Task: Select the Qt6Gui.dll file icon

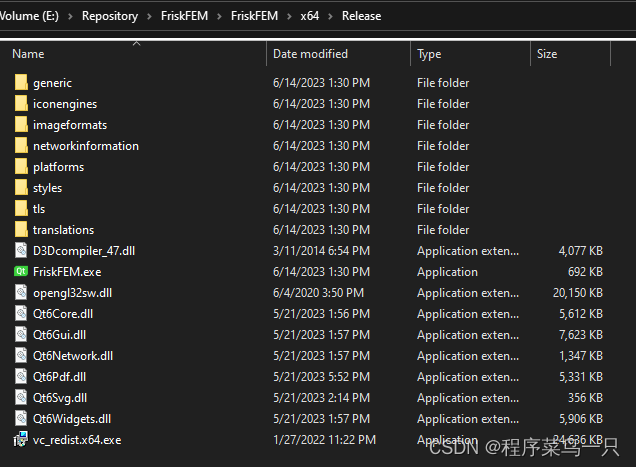Action: [x=21, y=335]
